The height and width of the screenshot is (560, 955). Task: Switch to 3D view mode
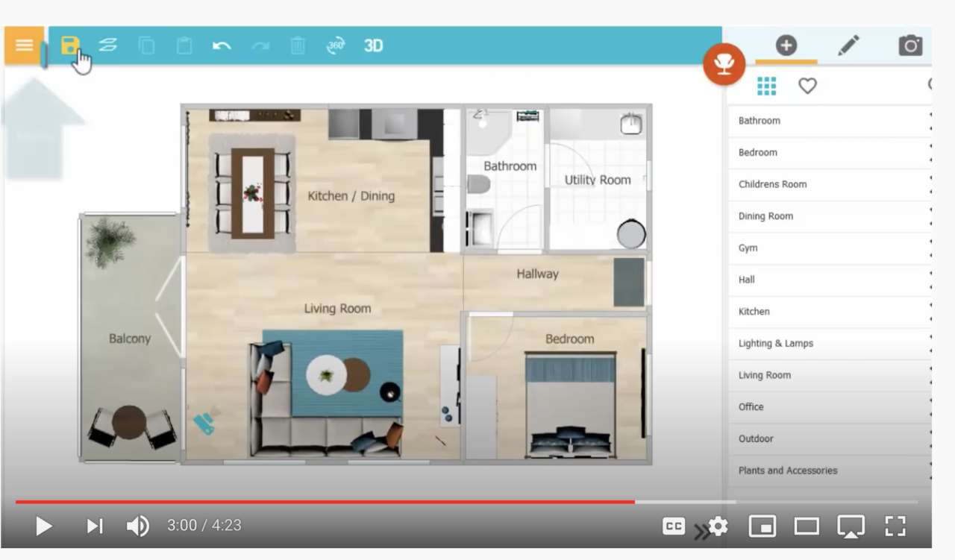pyautogui.click(x=373, y=45)
